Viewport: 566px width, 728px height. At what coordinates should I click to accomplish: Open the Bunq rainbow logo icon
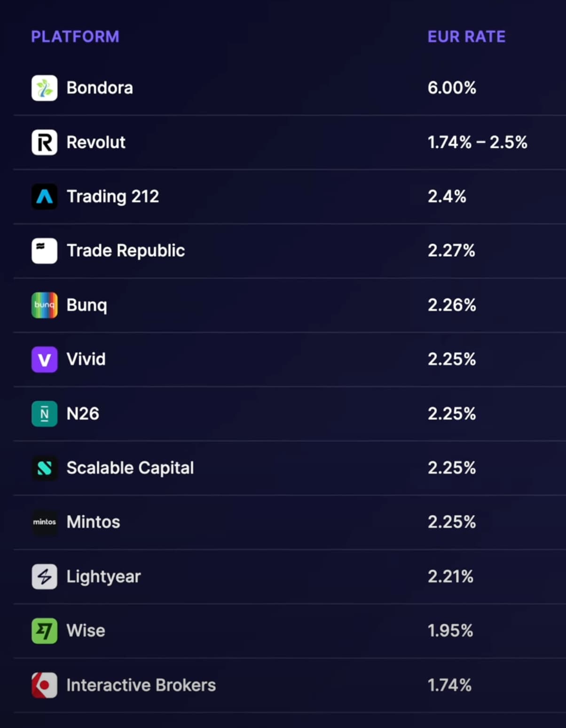(44, 305)
